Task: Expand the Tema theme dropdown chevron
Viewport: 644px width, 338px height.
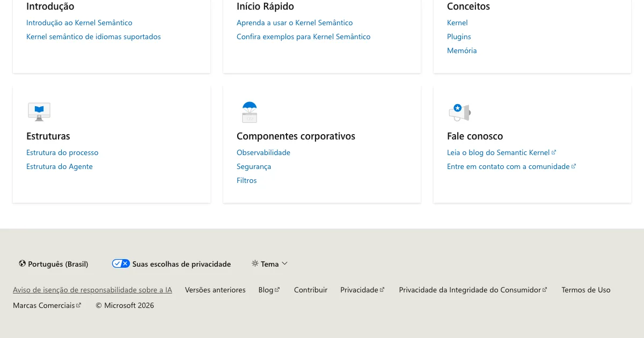Action: tap(285, 263)
